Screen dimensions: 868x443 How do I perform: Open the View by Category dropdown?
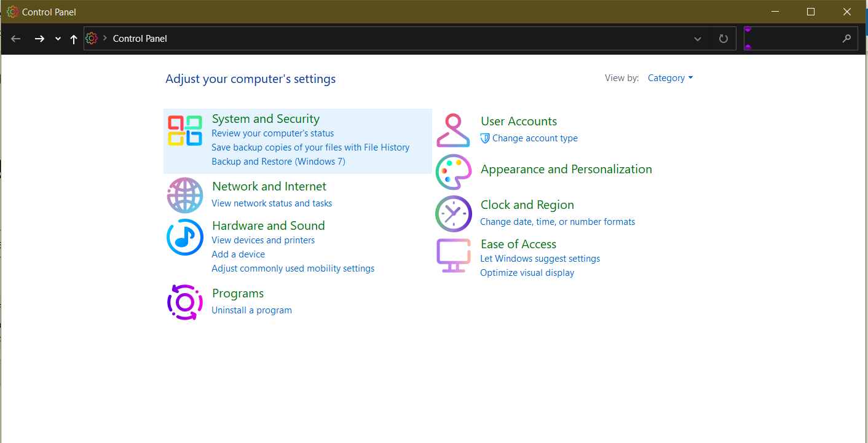pos(670,78)
